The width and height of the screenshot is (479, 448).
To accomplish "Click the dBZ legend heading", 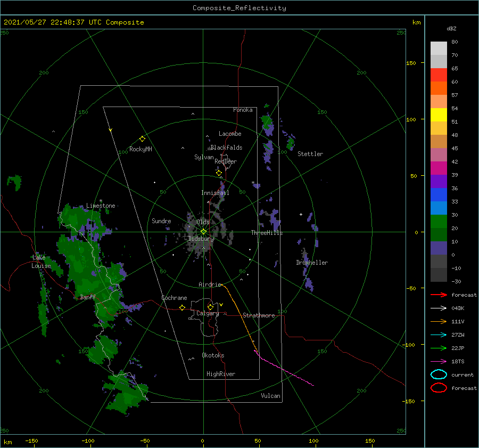I will [x=451, y=28].
